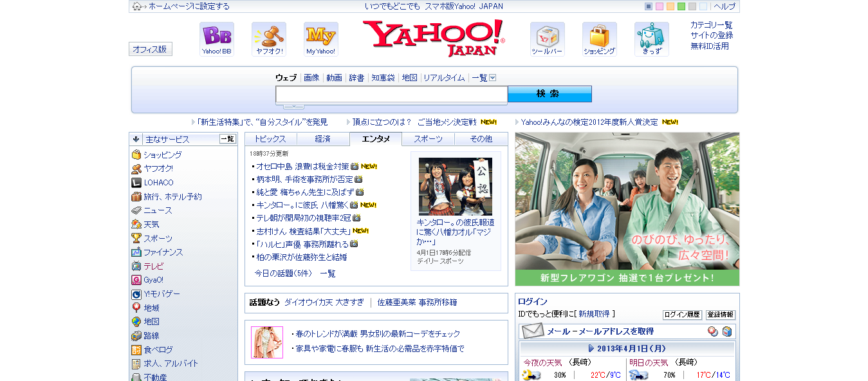This screenshot has height=381, width=868.
Task: Click the テレビ TV icon in sidebar
Action: tap(136, 266)
